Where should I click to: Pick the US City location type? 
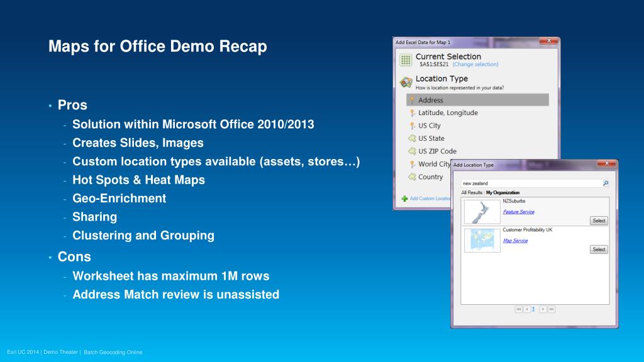coord(429,125)
